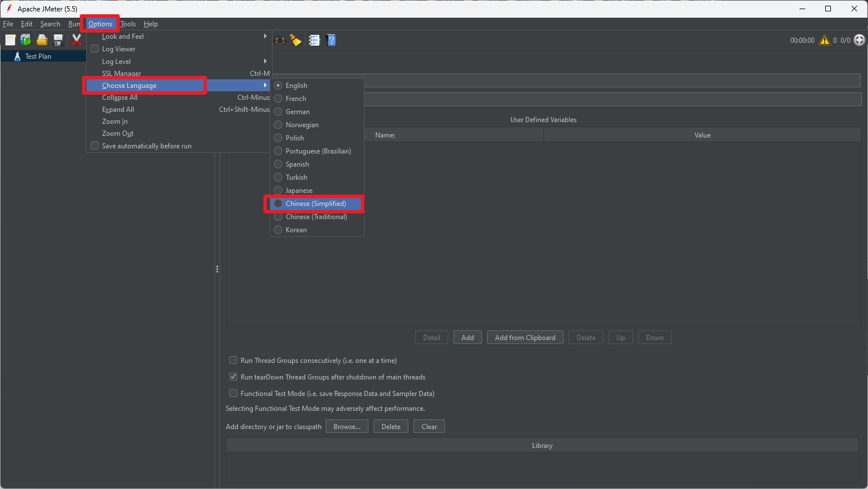Open the Search menu
Viewport: 868px width, 489px height.
[x=50, y=24]
